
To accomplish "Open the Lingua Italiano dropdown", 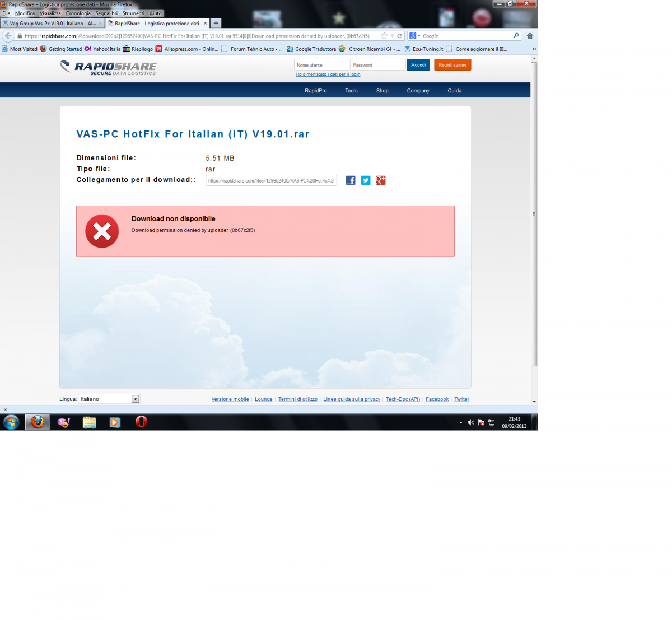I will pyautogui.click(x=109, y=399).
